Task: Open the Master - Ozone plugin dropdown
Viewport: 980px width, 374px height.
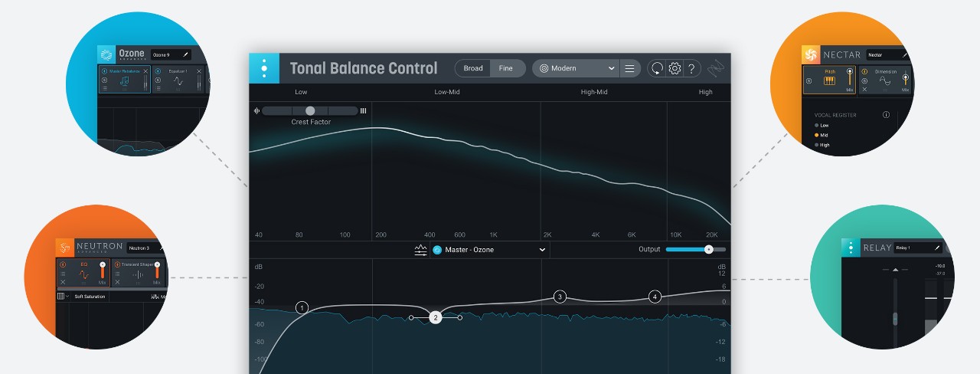Action: point(490,250)
